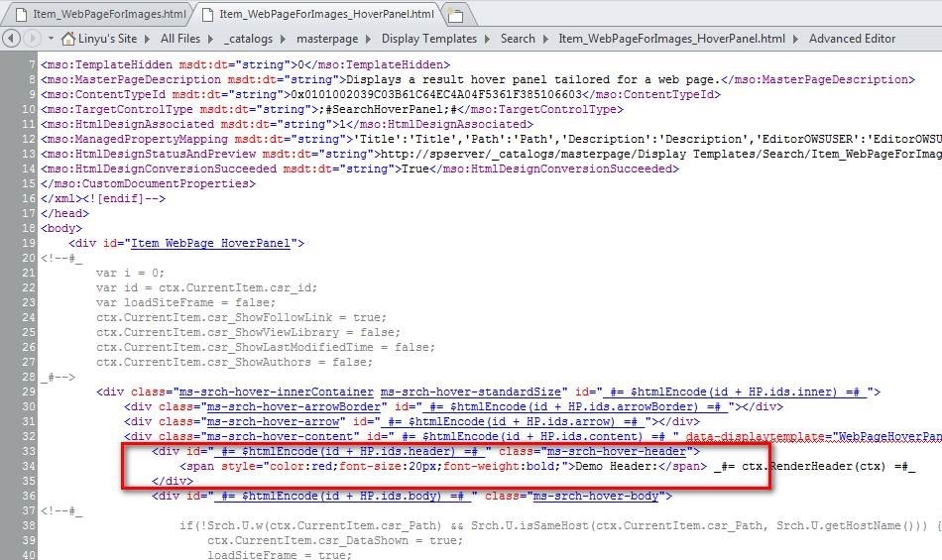The image size is (942, 560).
Task: Open the new tab folder icon
Action: (x=456, y=15)
